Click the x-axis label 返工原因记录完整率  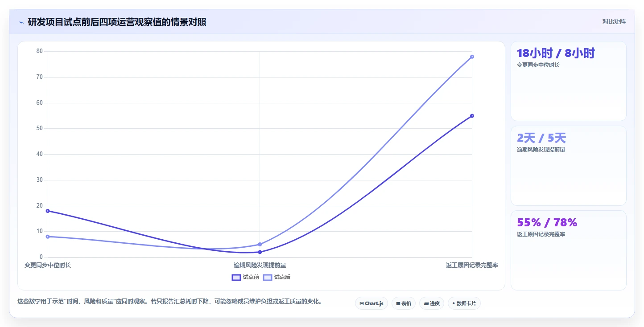pos(472,265)
